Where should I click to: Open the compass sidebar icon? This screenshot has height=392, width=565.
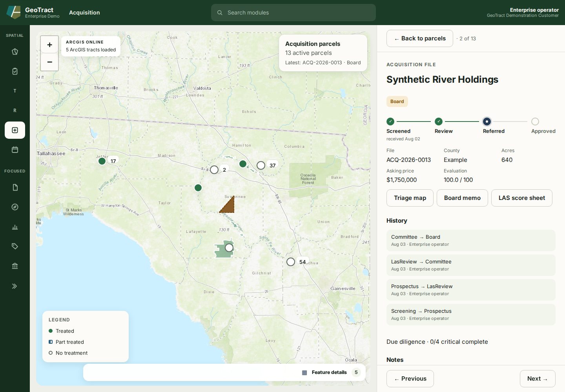pos(15,207)
